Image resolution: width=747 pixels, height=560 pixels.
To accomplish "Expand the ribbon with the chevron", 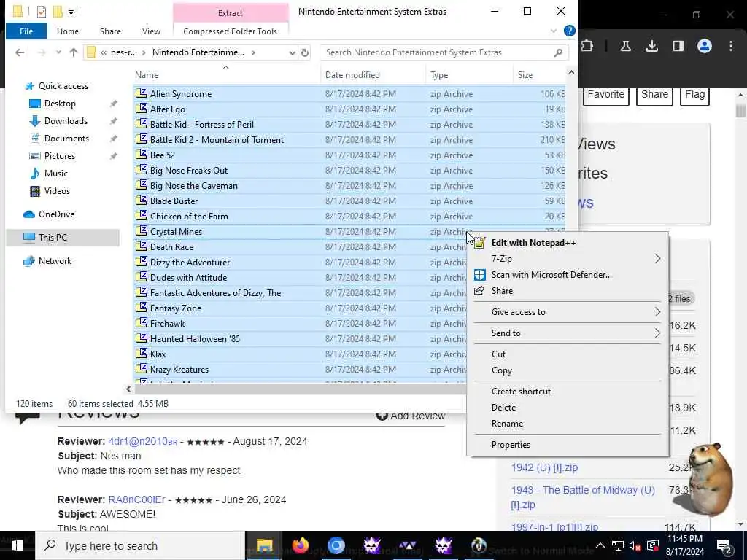I will (x=553, y=31).
